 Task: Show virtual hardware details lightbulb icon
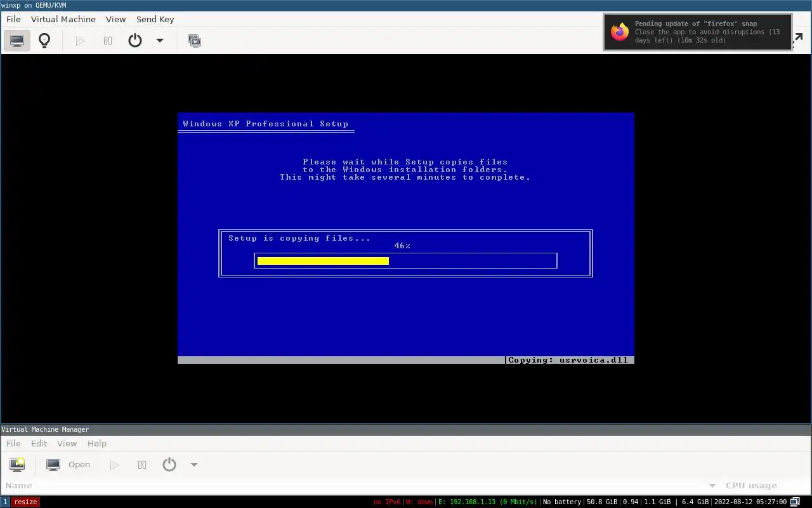(44, 41)
